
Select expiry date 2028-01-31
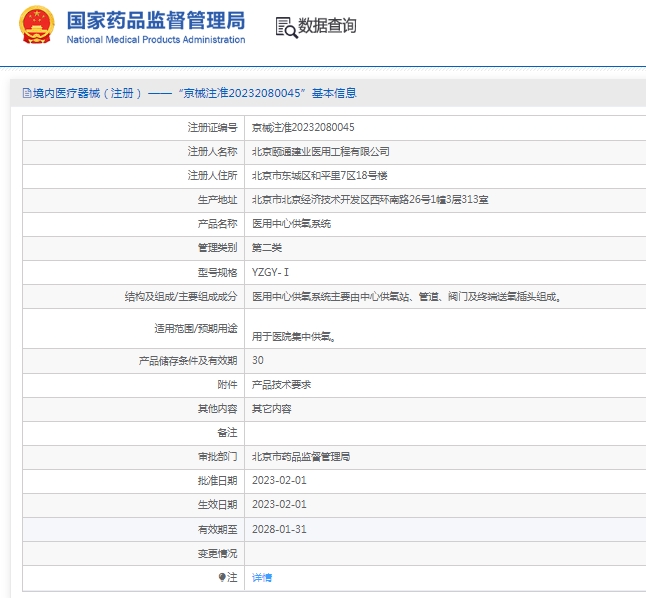tap(279, 529)
